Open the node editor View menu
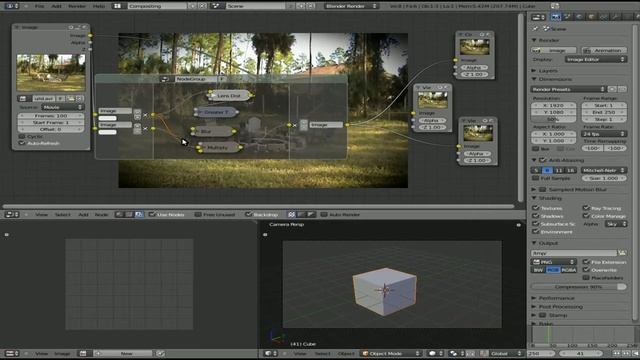Image resolution: width=640 pixels, height=360 pixels. coord(41,214)
